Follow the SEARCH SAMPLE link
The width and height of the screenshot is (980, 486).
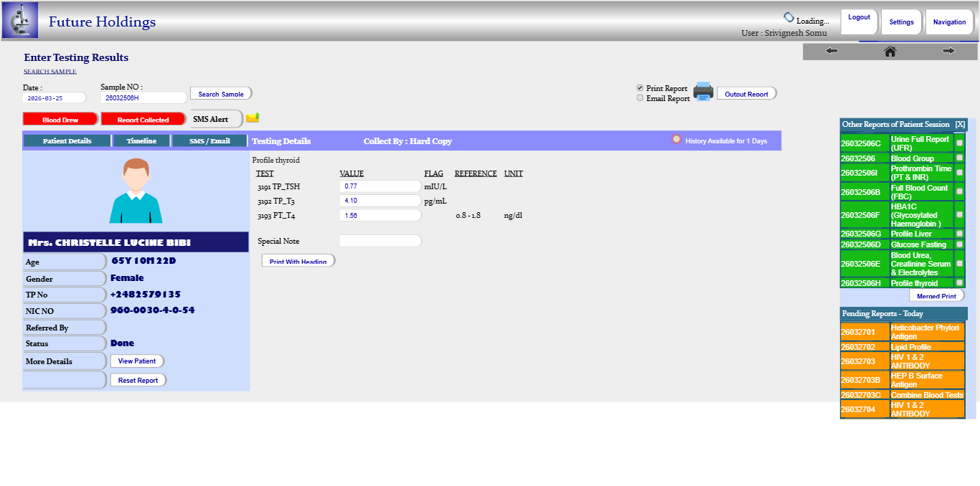tap(50, 72)
